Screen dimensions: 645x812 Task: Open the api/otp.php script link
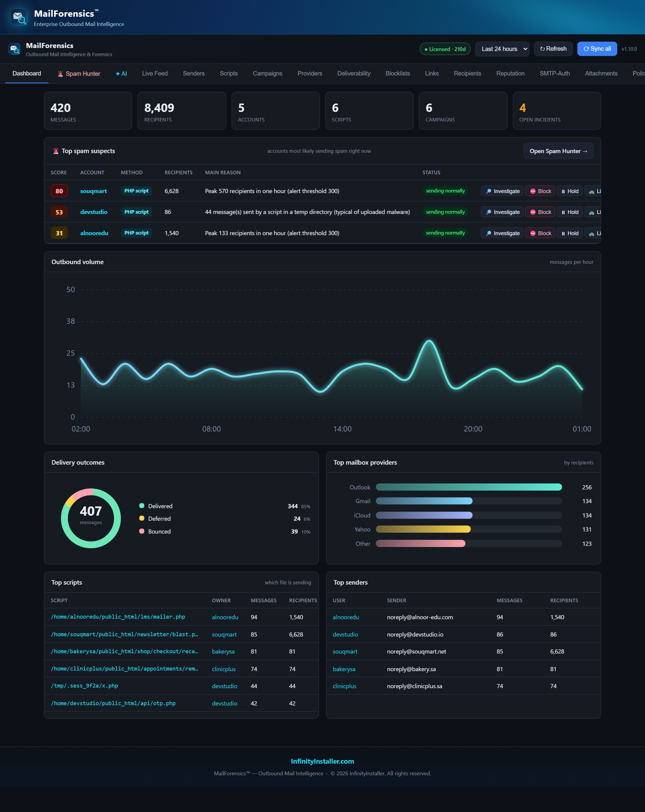(x=113, y=704)
